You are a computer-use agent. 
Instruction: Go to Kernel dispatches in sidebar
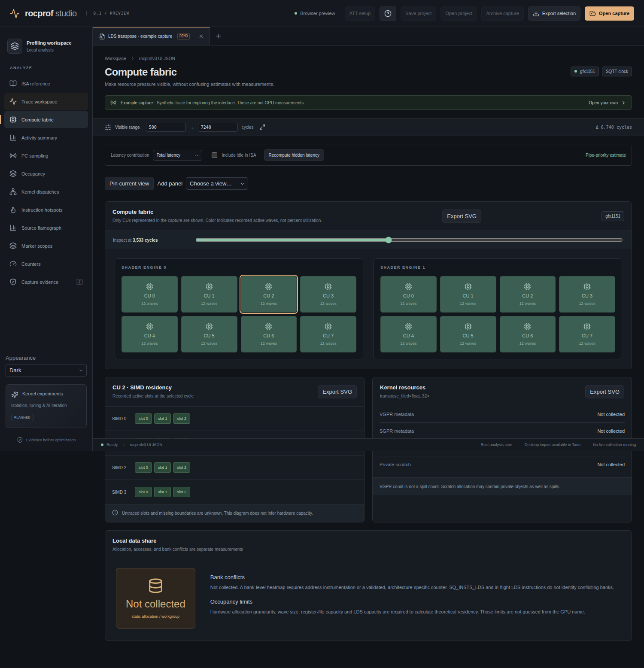pyautogui.click(x=46, y=192)
